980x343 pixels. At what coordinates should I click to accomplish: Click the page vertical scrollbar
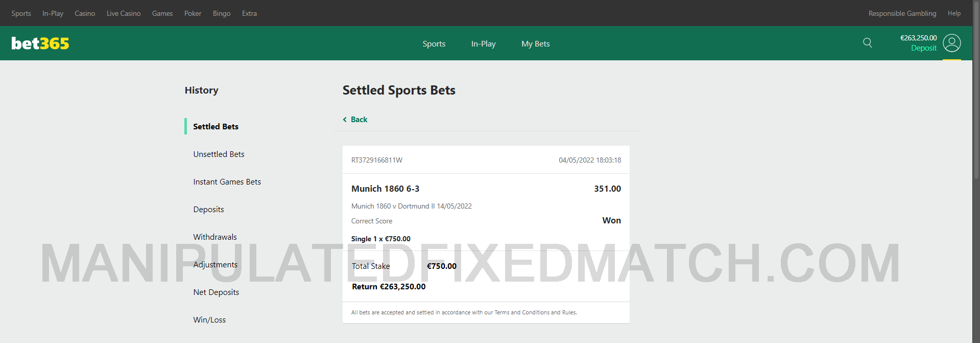coord(976,153)
